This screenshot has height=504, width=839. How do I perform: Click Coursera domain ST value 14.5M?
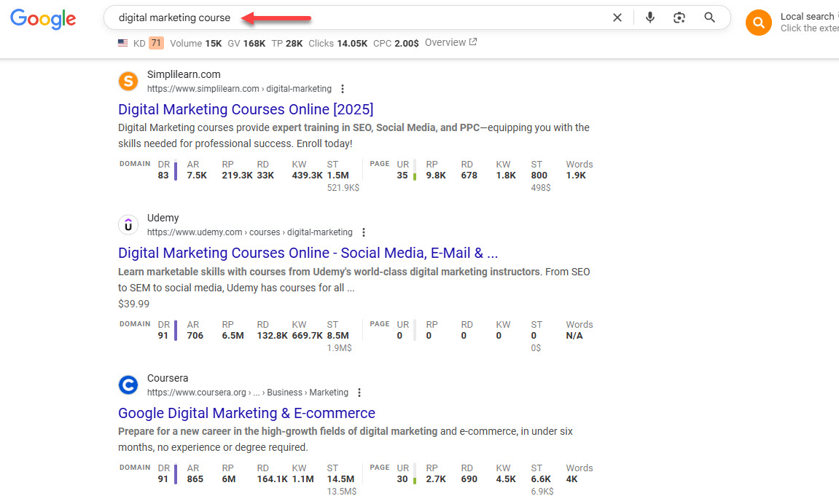(340, 479)
